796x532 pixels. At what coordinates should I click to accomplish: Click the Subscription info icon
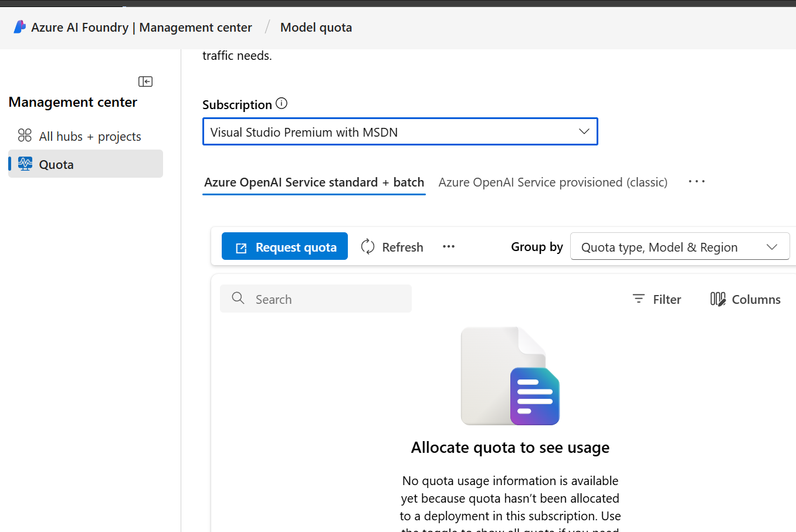pyautogui.click(x=282, y=104)
